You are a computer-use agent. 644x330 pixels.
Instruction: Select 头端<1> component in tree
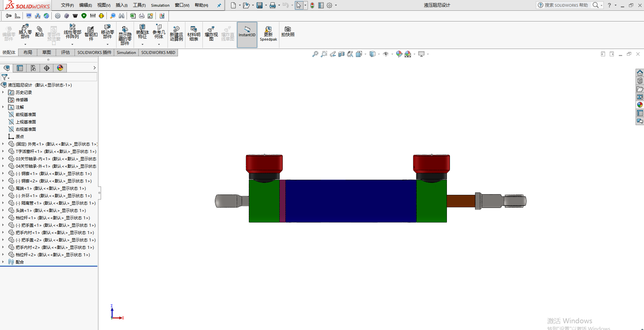(x=51, y=210)
